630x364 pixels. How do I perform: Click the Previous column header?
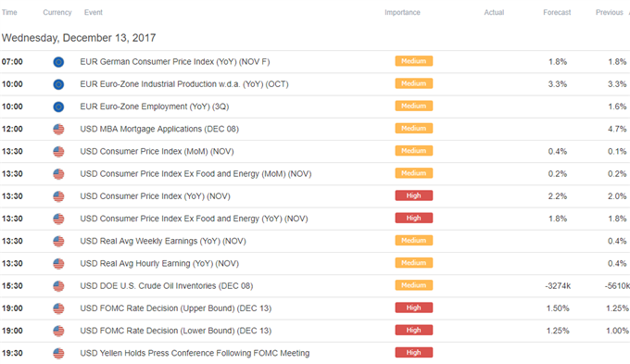pos(609,12)
